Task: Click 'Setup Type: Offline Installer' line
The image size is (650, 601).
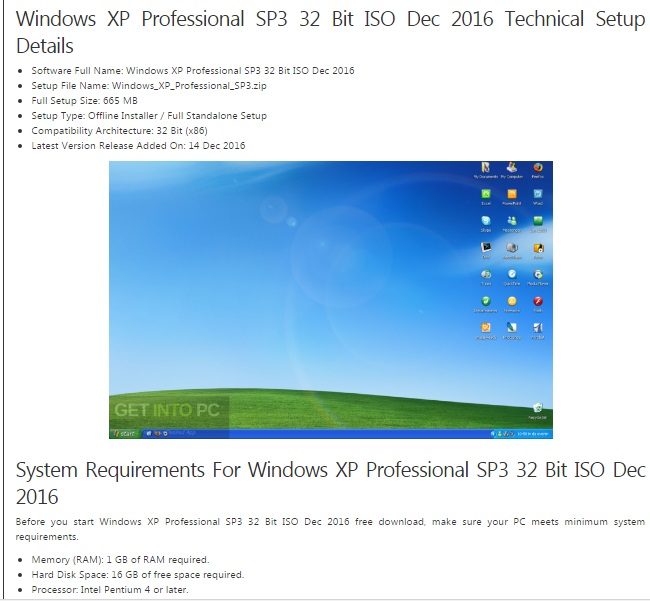Action: pyautogui.click(x=149, y=116)
